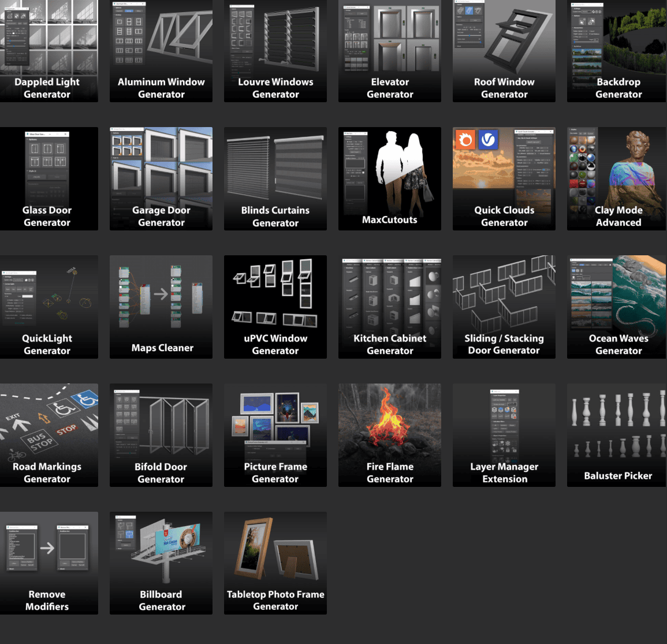Open Blinds Curtains Generator tile

tap(275, 178)
